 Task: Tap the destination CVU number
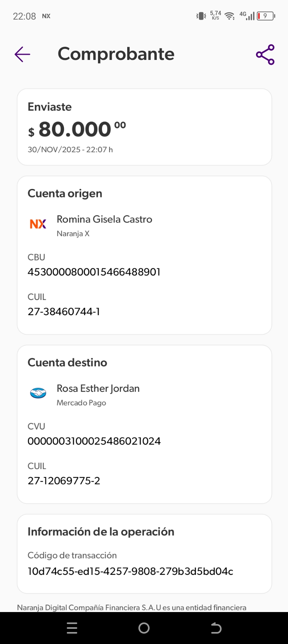pos(94,441)
